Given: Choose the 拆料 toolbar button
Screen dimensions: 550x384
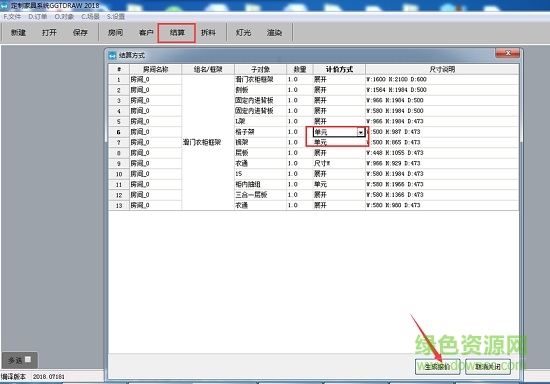Looking at the screenshot, I should click(208, 33).
